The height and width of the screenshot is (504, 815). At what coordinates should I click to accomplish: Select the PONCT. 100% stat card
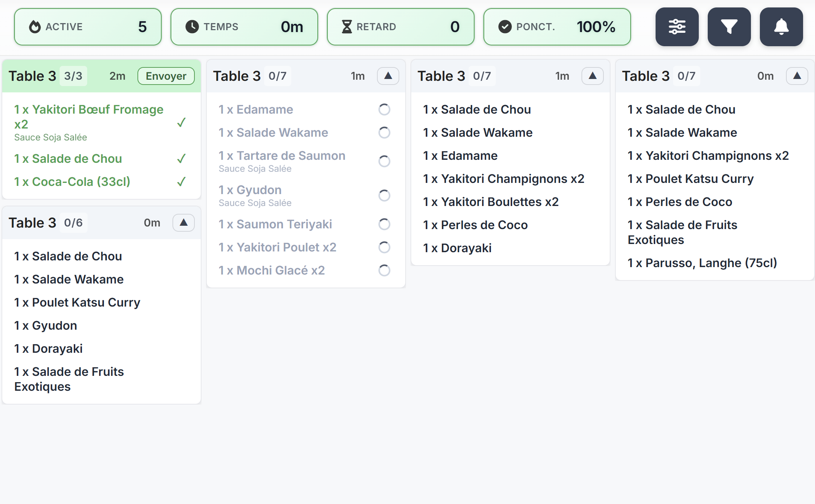pos(557,27)
